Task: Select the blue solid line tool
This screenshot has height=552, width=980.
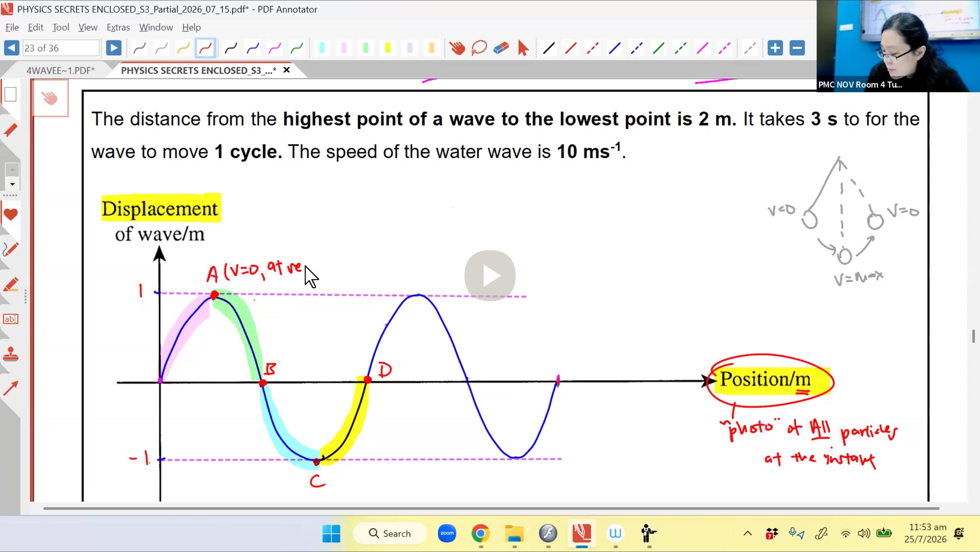Action: (615, 48)
